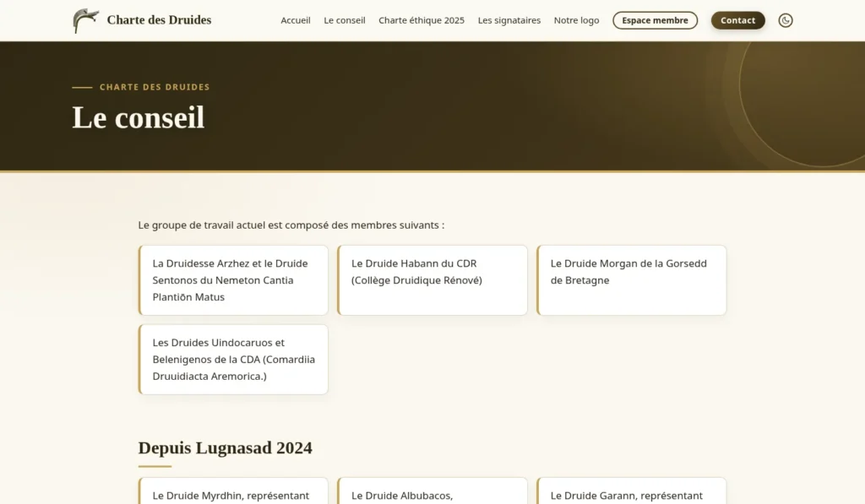Navigate to Les signataires
This screenshot has width=865, height=504.
509,20
